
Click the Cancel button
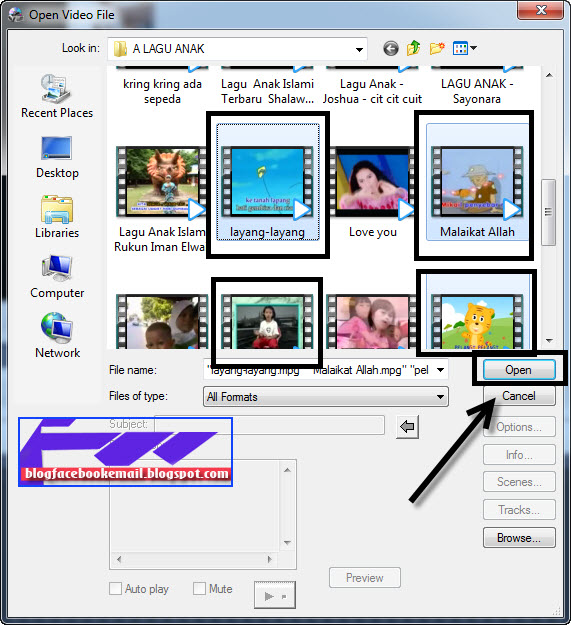click(x=519, y=396)
